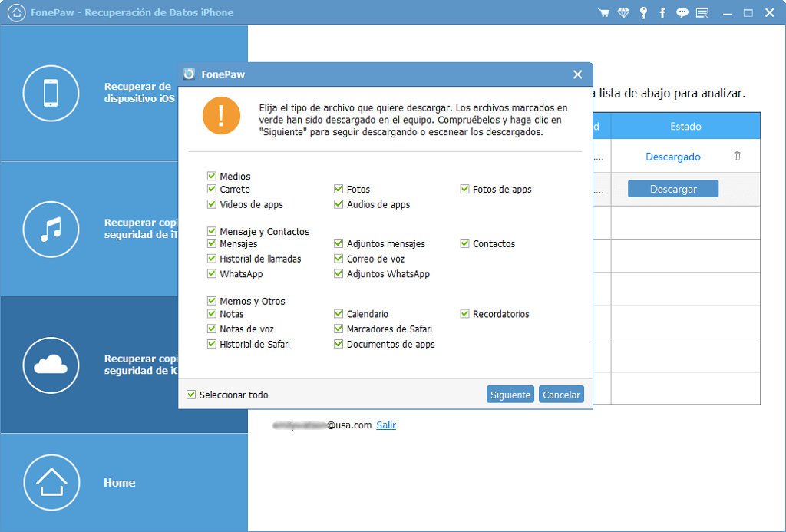The height and width of the screenshot is (532, 786).
Task: Click the speech bubble feedback icon
Action: pos(682,12)
